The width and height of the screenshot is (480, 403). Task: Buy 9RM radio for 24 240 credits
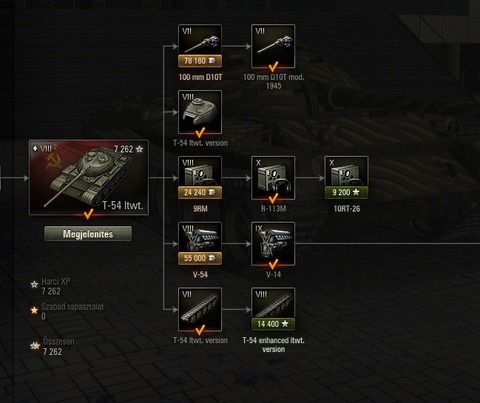click(x=200, y=192)
